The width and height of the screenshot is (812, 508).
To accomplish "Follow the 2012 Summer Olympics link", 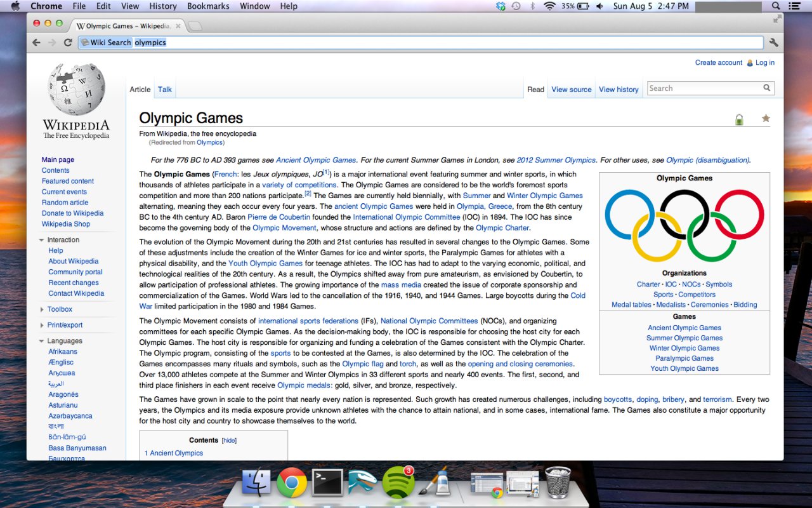I will click(556, 160).
